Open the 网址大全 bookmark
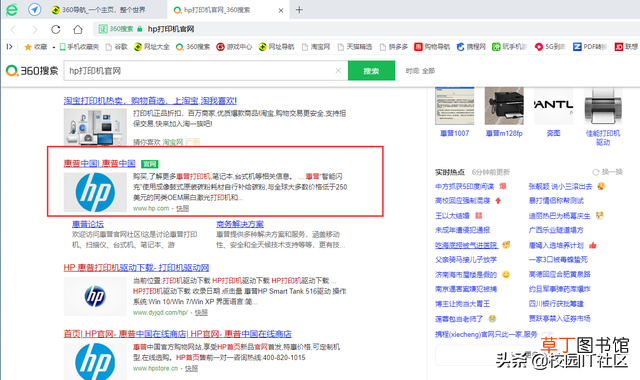The width and height of the screenshot is (640, 380). [152, 47]
